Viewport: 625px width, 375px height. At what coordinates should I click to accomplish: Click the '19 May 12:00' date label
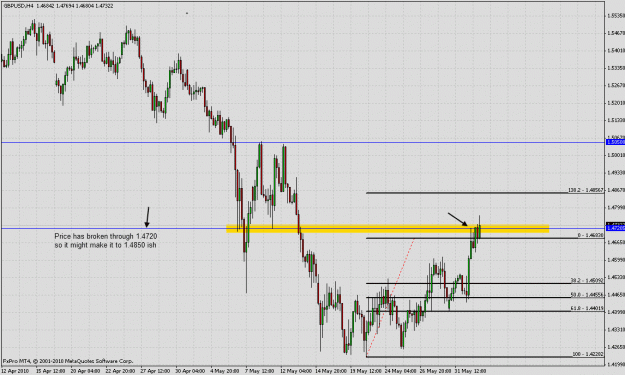[x=365, y=371]
